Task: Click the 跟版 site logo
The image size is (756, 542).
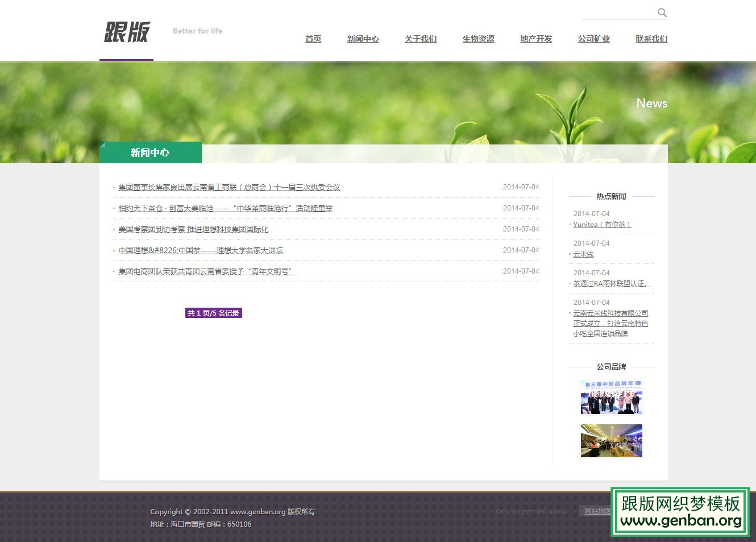Action: point(126,33)
